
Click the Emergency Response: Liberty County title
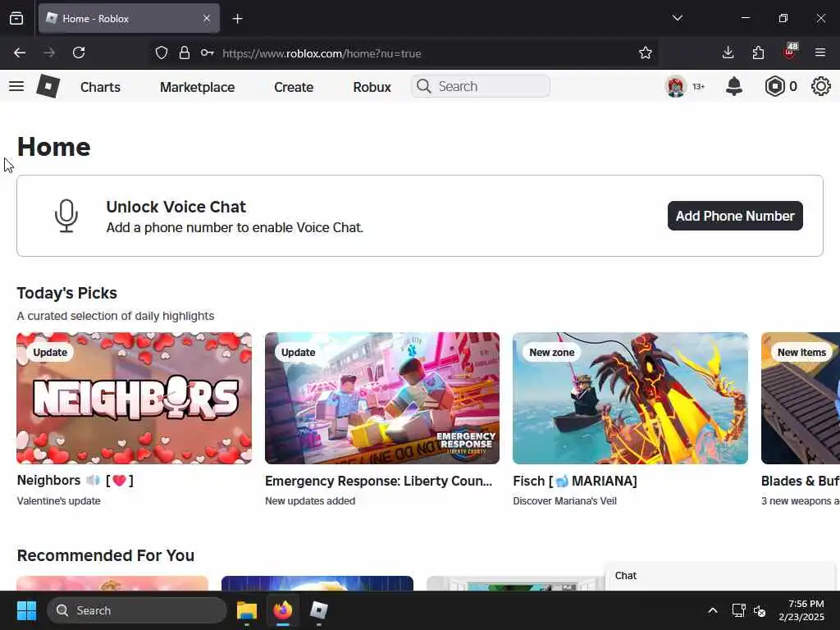click(378, 481)
